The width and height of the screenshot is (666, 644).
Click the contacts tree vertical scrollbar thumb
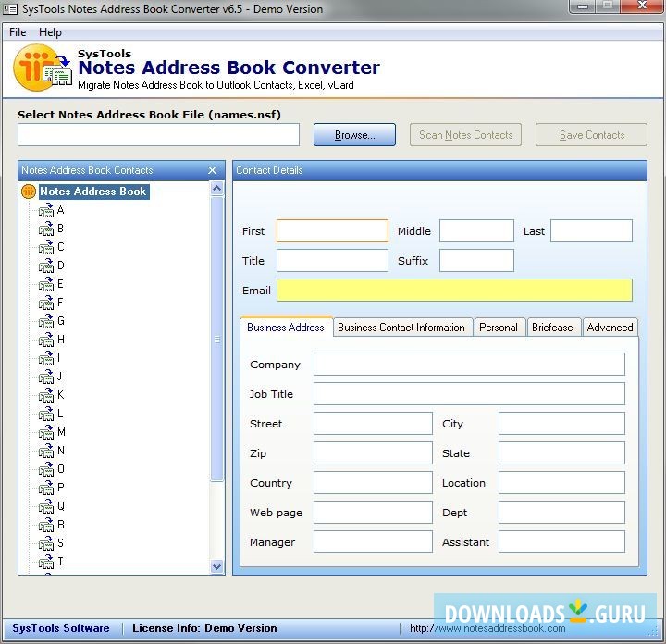click(217, 339)
